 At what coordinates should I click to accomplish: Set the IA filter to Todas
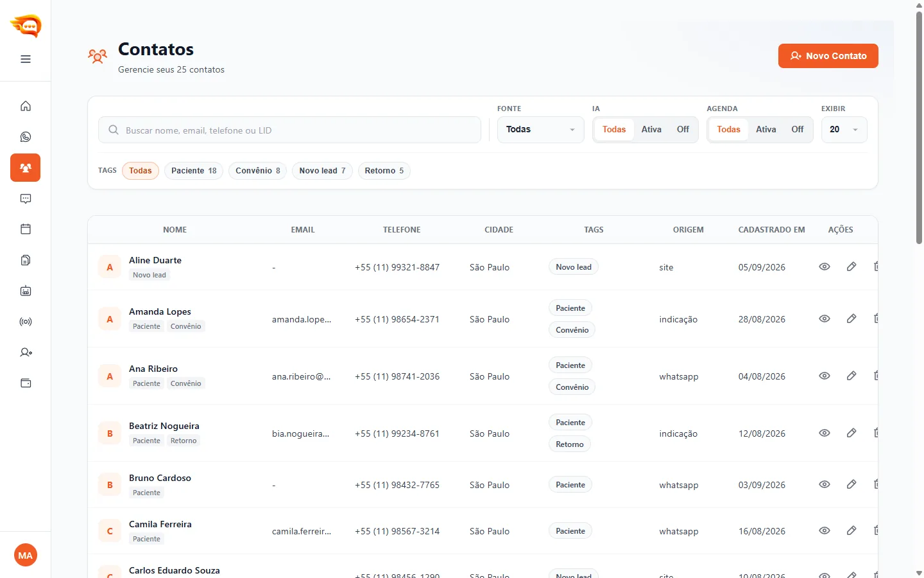pyautogui.click(x=614, y=129)
